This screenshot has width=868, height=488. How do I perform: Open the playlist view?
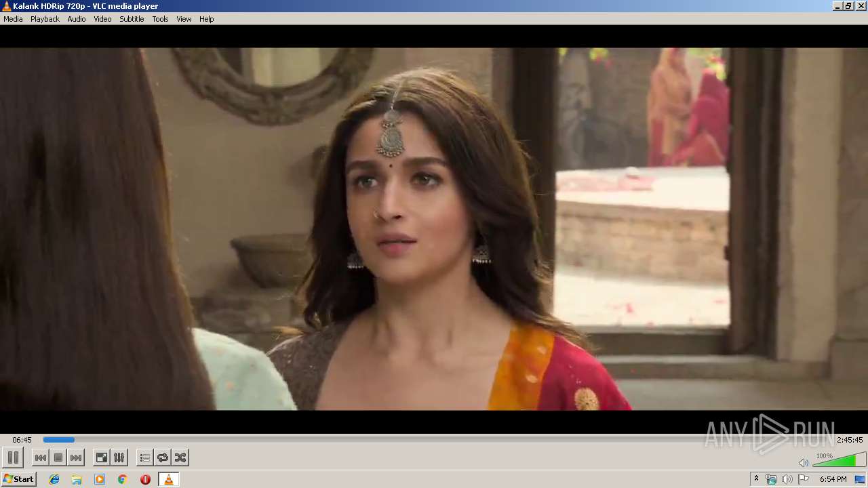[x=145, y=457]
